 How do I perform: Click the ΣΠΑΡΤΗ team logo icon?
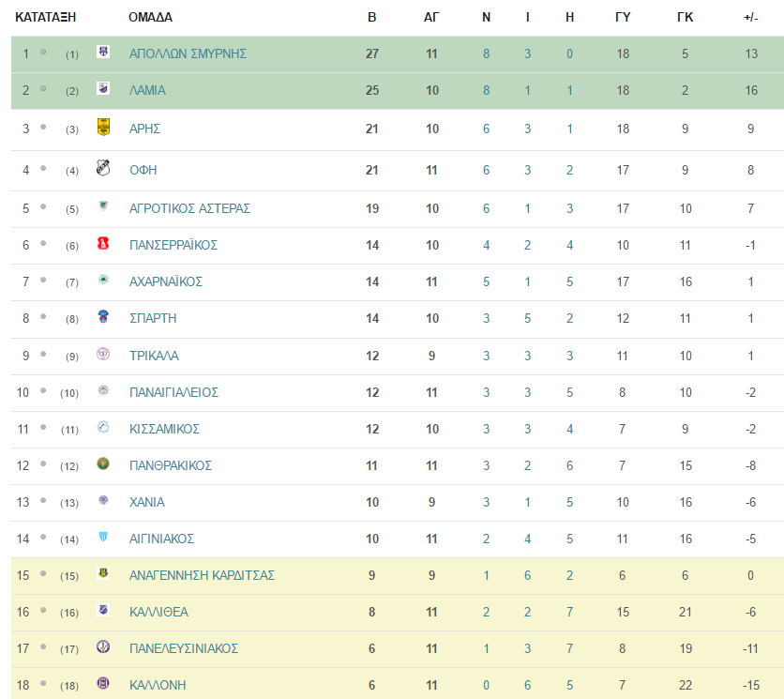103,317
